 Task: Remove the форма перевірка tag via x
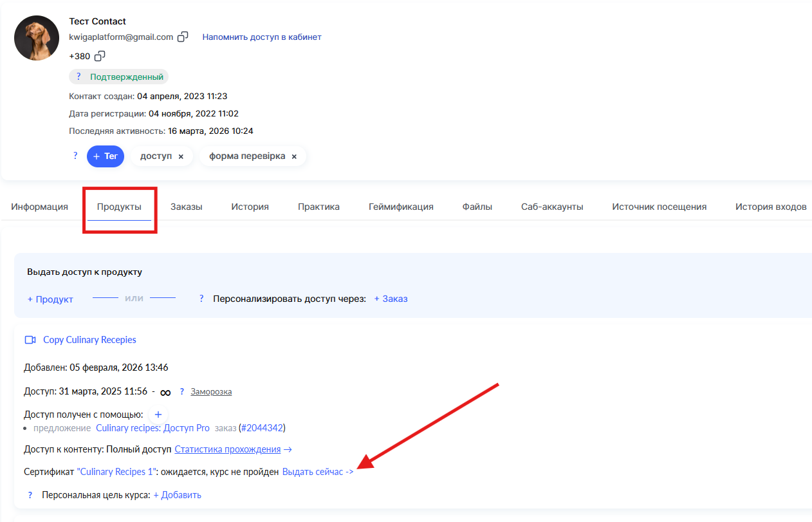294,156
